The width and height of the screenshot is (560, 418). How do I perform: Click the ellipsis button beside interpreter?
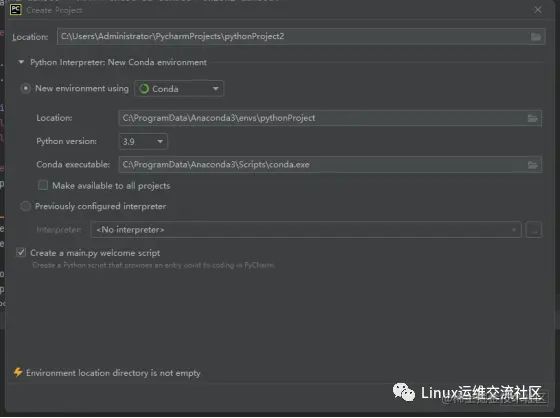point(534,230)
